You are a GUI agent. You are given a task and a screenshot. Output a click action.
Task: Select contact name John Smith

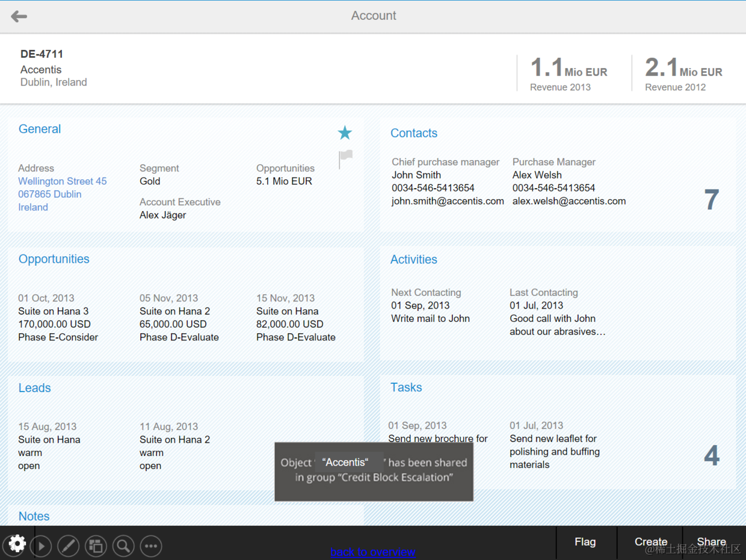click(416, 175)
